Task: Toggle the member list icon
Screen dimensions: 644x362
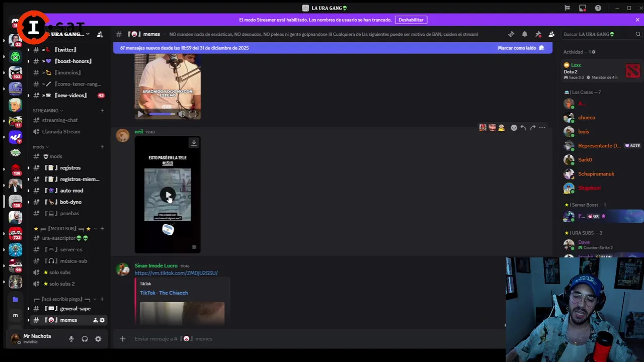Action: click(x=551, y=34)
